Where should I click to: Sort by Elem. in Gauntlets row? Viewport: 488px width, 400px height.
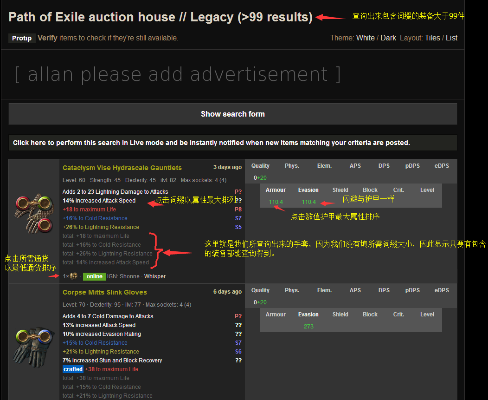[x=324, y=166]
